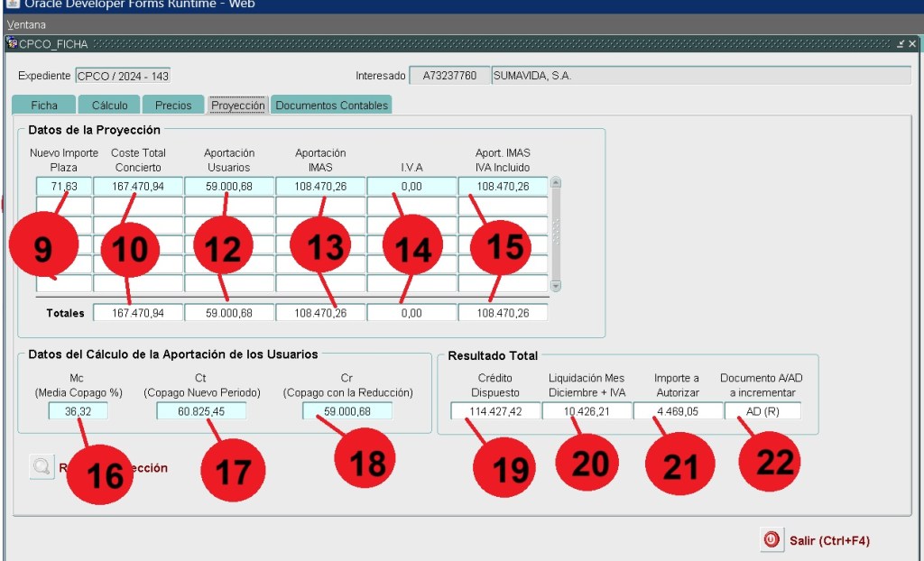924x561 pixels.
Task: Go to the Documentos Contables tab
Action: point(331,106)
